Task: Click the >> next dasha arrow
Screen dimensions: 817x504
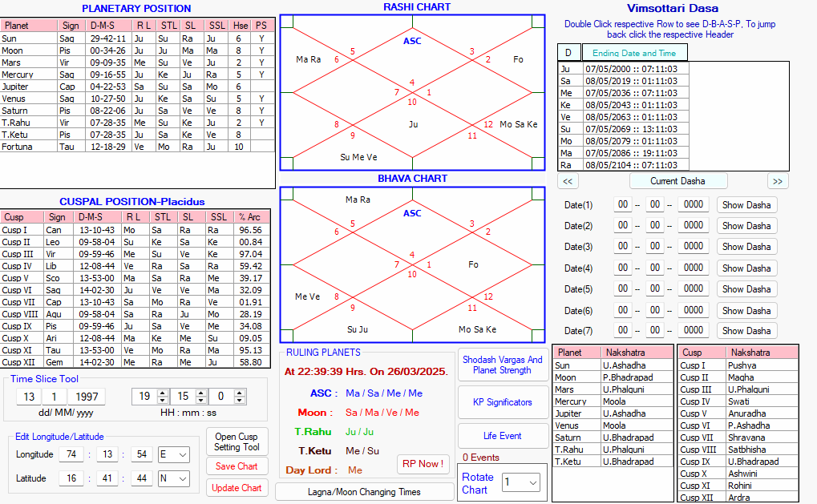Action: pyautogui.click(x=778, y=181)
